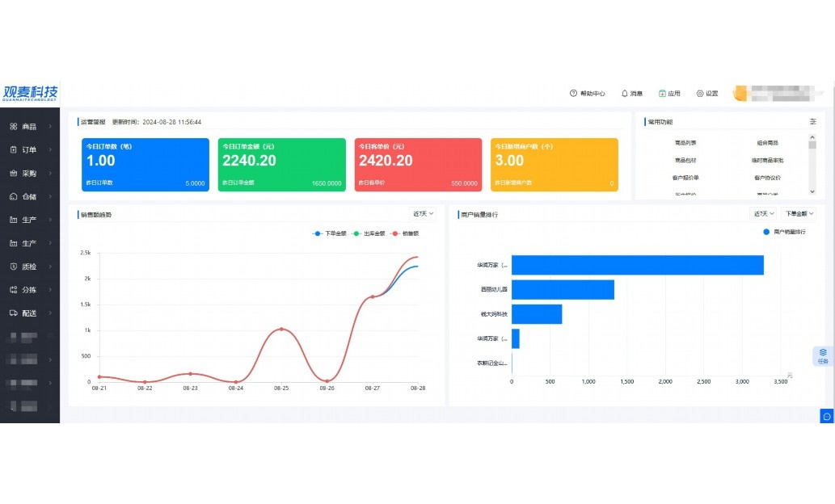
Task: Click the 消息 bell icon
Action: [624, 94]
